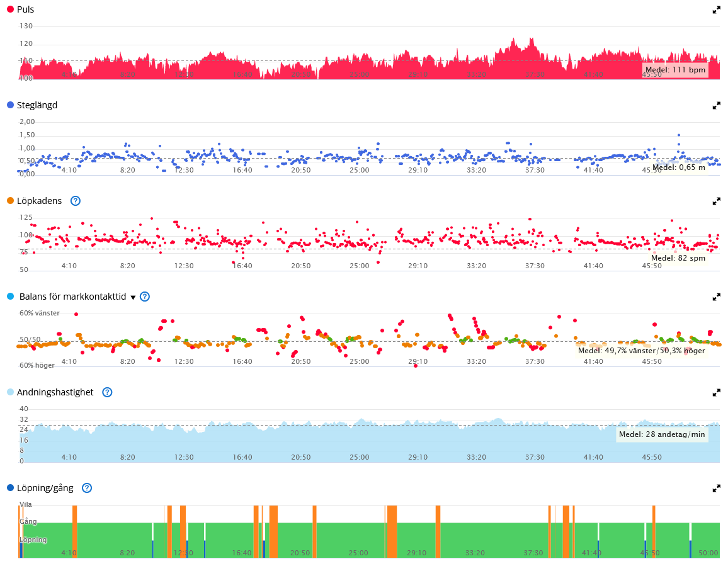Click the '33:20' time label in Löpkadens chart
This screenshot has height=566, width=728.
pyautogui.click(x=476, y=266)
